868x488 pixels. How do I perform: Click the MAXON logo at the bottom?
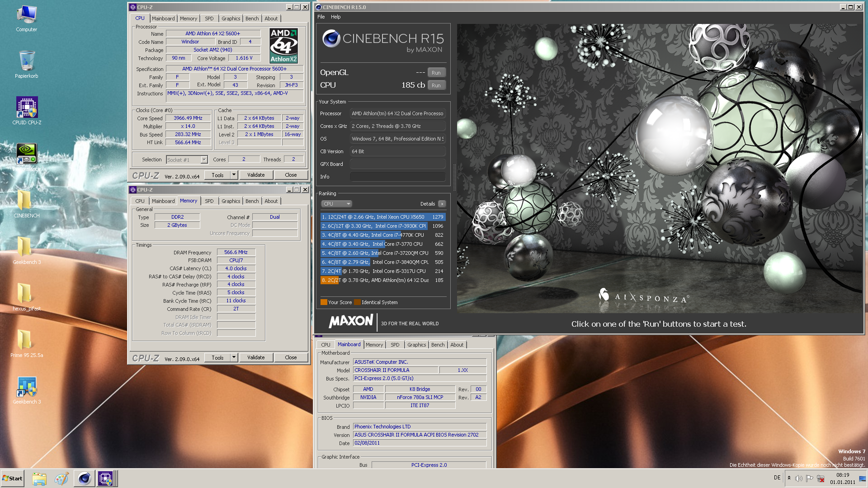(351, 321)
